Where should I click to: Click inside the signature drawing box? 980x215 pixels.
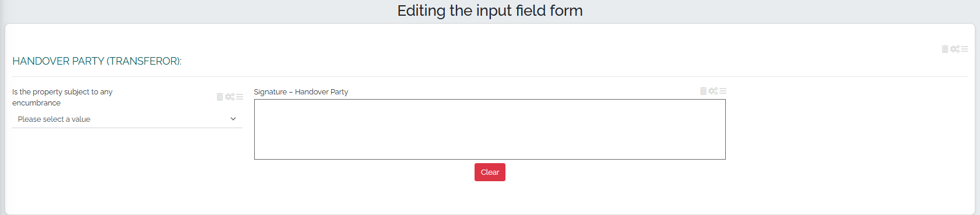coord(490,129)
